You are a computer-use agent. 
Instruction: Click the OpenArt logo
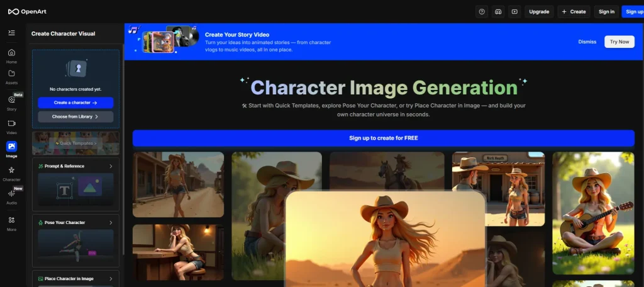pyautogui.click(x=27, y=11)
